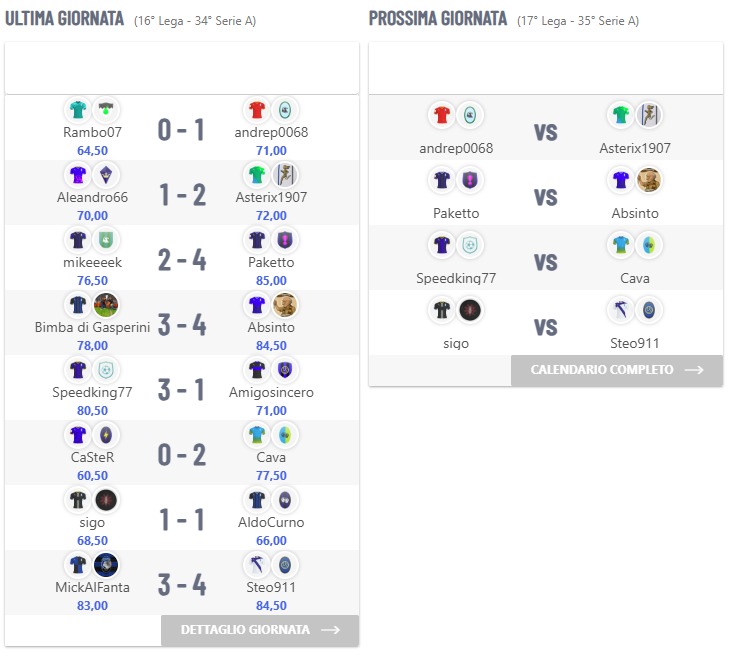
Task: Click Rambo07's jersey icon
Action: point(77,110)
